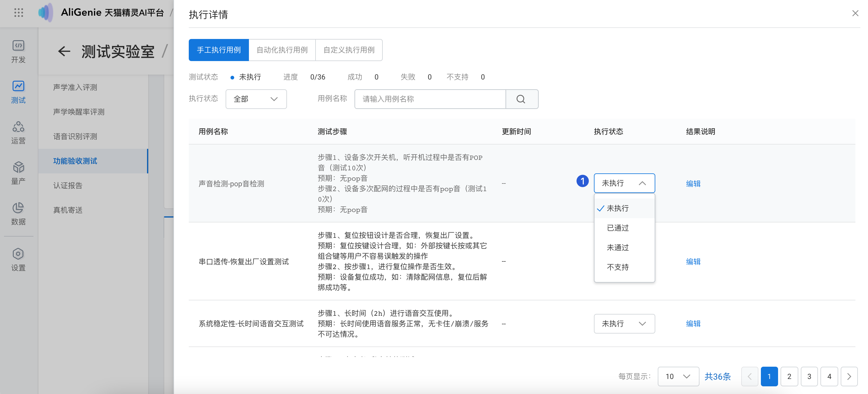Switch to 手工执行用例 tab
Screen dimensions: 868x394
219,50
